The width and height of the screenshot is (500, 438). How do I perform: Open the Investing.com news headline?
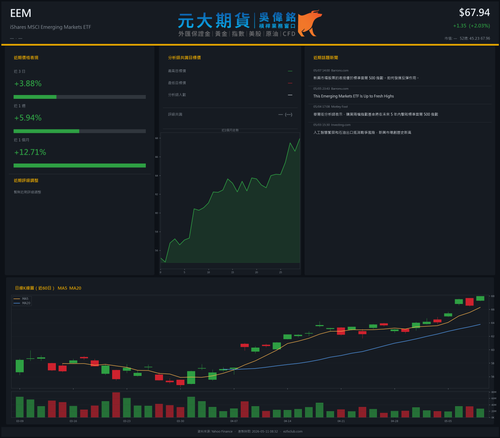362,132
